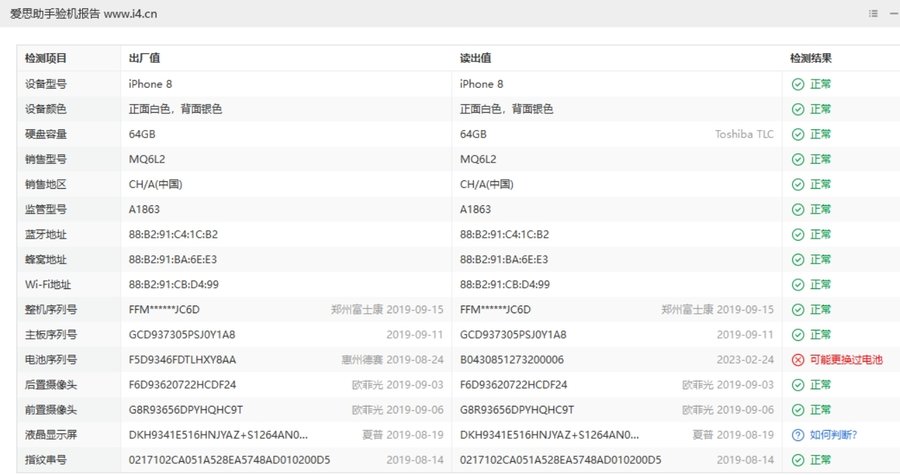Click read value 64GB disk capacity
This screenshot has height=475, width=900.
point(473,134)
